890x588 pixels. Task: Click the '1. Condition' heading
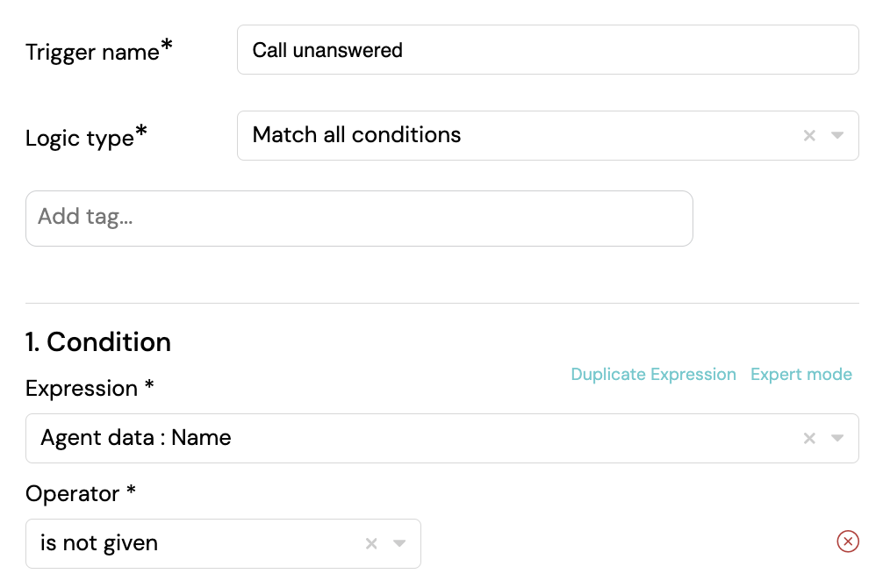(98, 342)
